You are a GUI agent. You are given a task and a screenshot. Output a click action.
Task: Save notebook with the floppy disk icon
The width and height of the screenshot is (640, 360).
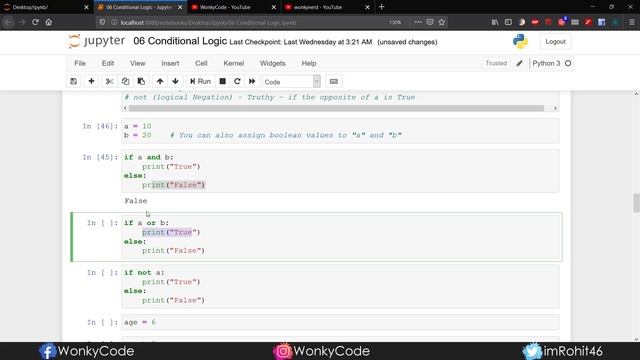click(x=73, y=81)
